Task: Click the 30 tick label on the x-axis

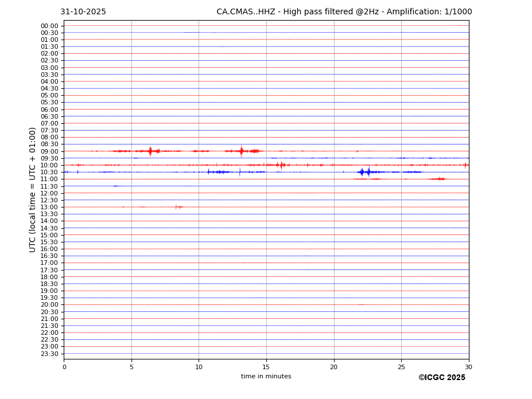Action: tap(468, 367)
